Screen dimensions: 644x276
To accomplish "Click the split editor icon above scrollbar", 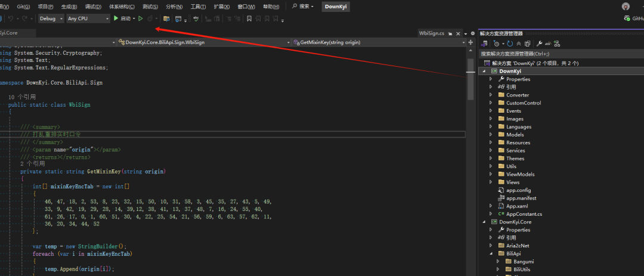I will pos(470,42).
